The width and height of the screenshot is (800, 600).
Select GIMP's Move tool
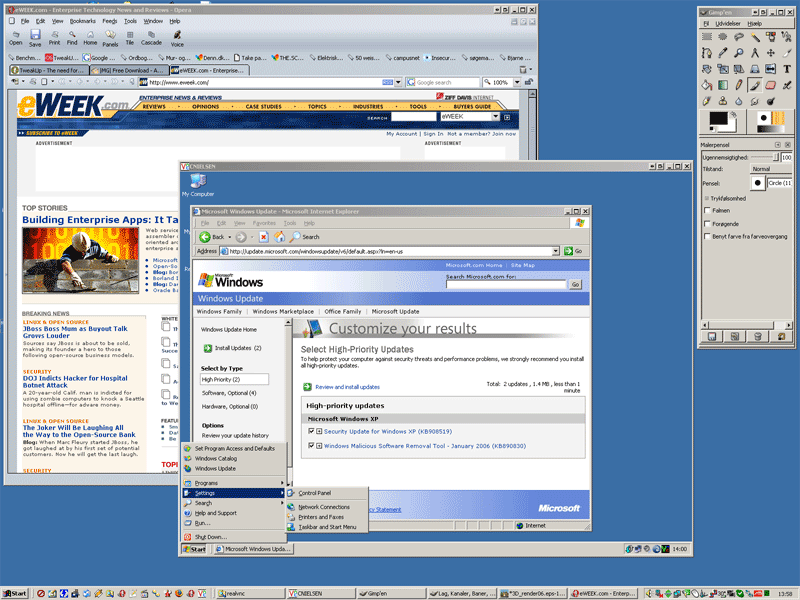click(x=771, y=53)
